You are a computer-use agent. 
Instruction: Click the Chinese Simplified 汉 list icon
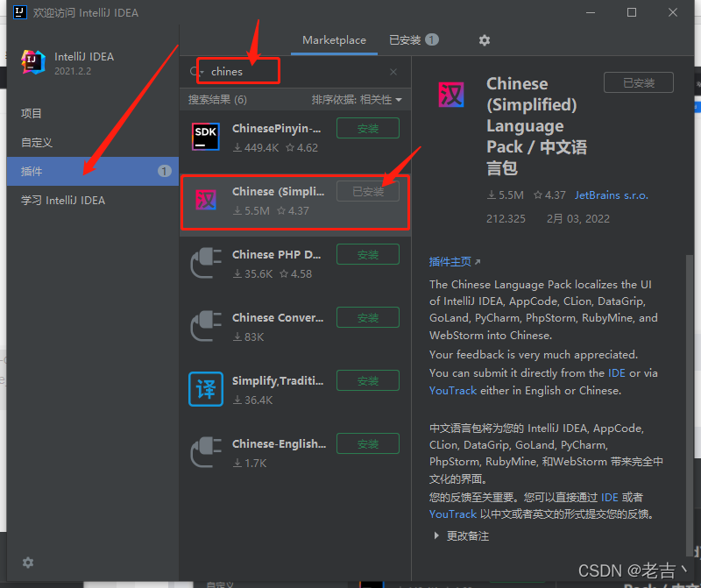point(206,200)
